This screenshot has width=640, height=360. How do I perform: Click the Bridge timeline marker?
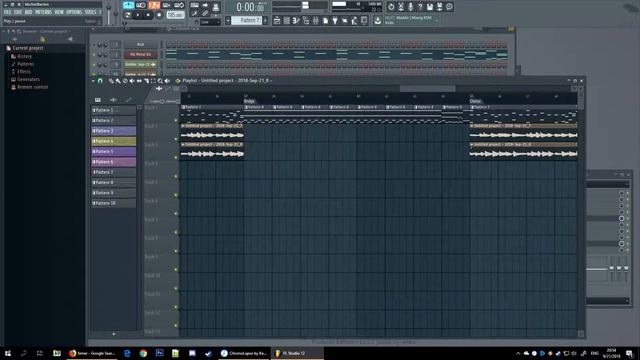point(249,101)
